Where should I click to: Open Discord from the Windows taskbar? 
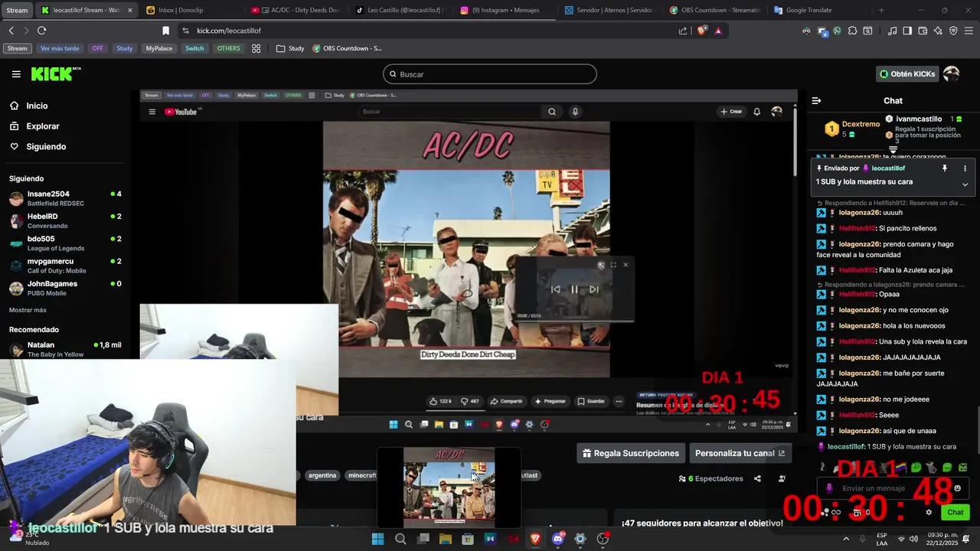coord(557,539)
